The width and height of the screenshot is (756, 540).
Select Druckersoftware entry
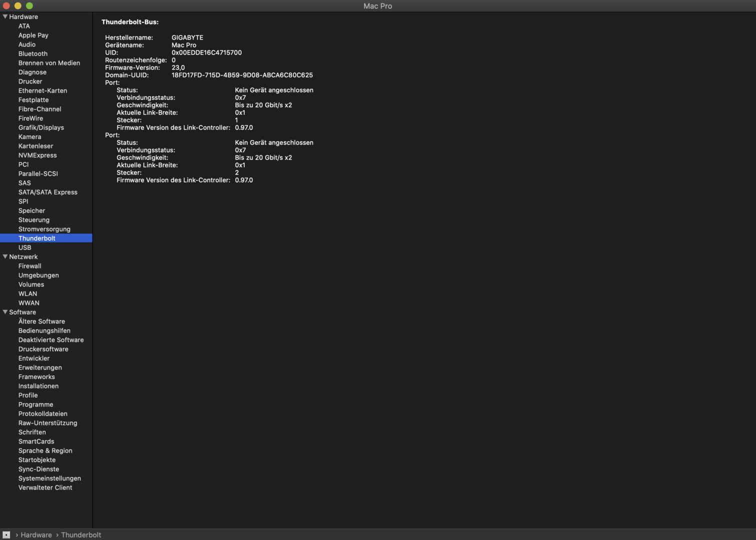tap(43, 349)
